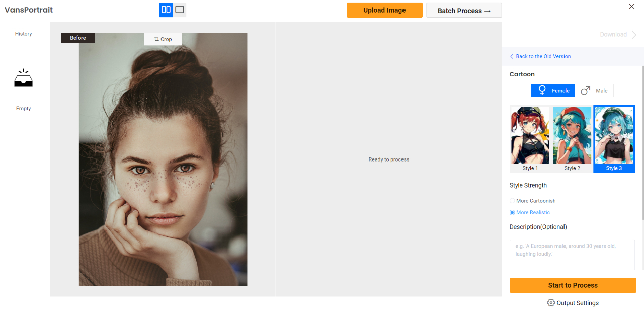Click the 'Empty' label in History

(x=24, y=109)
